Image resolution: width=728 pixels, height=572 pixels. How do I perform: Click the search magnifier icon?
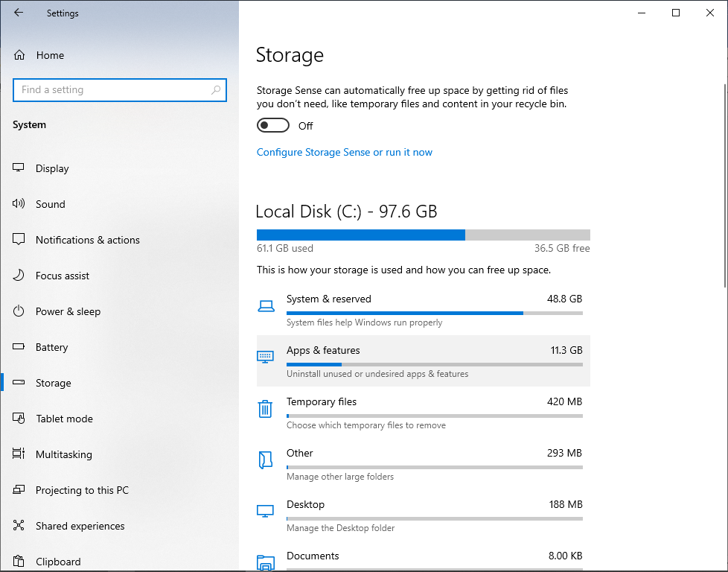pyautogui.click(x=216, y=90)
